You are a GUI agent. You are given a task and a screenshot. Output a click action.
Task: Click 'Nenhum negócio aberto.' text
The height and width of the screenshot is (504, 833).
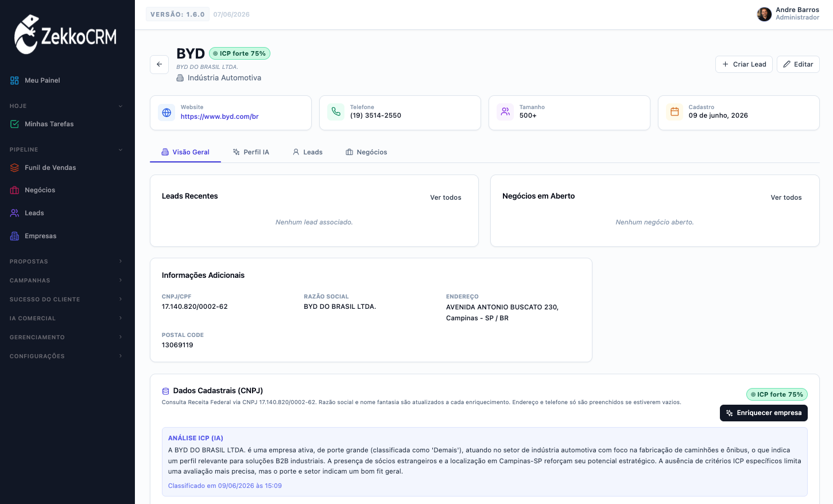point(654,222)
